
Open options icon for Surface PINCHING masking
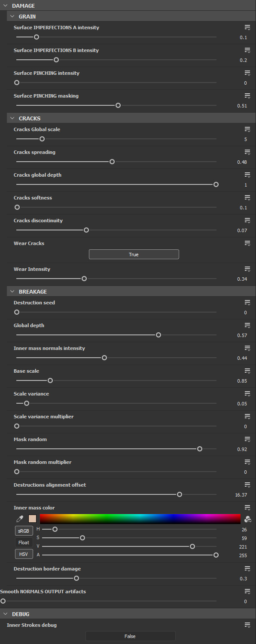(x=247, y=96)
